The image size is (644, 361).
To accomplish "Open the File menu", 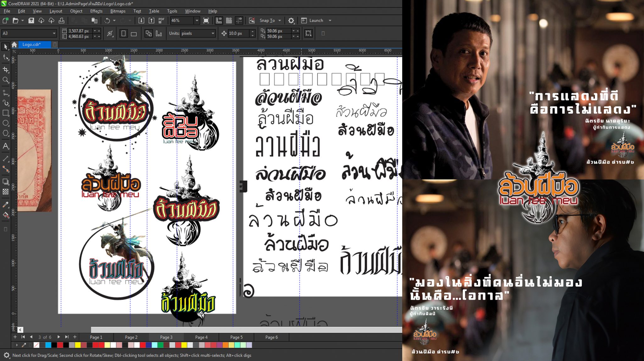I will click(7, 11).
